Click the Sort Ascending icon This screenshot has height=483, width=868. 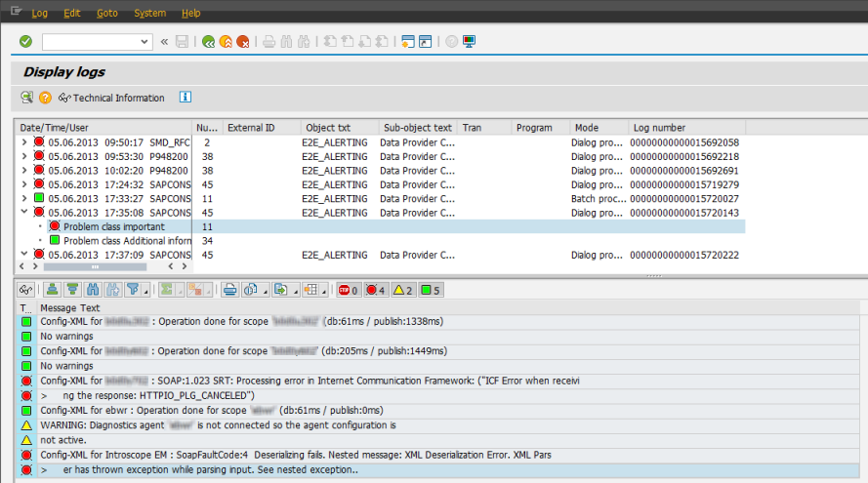point(53,290)
